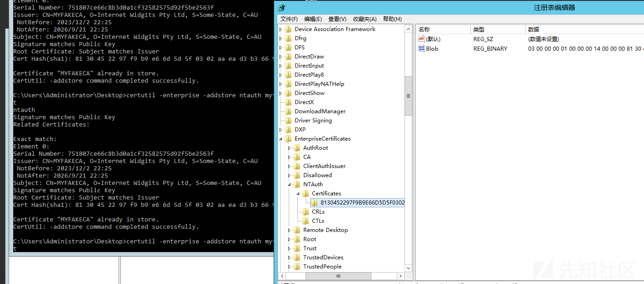Image resolution: width=644 pixels, height=284 pixels.
Task: Select the CRLs folder icon
Action: (x=306, y=212)
